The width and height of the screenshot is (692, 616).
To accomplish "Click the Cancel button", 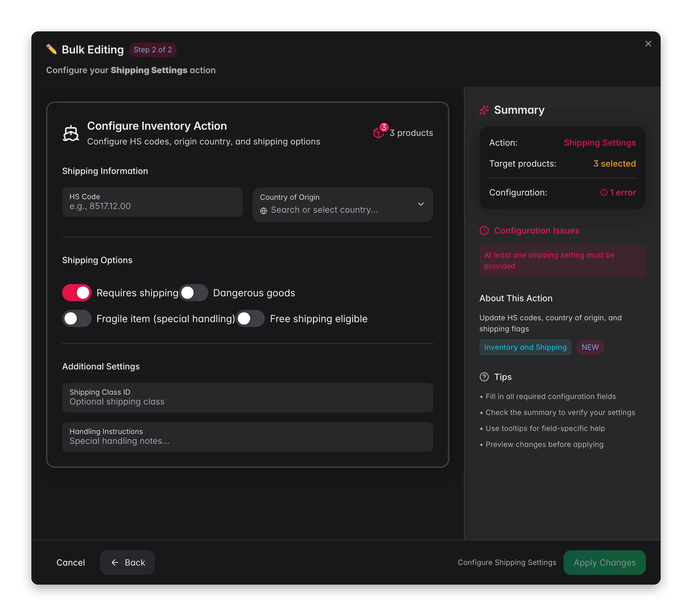I will click(x=71, y=563).
